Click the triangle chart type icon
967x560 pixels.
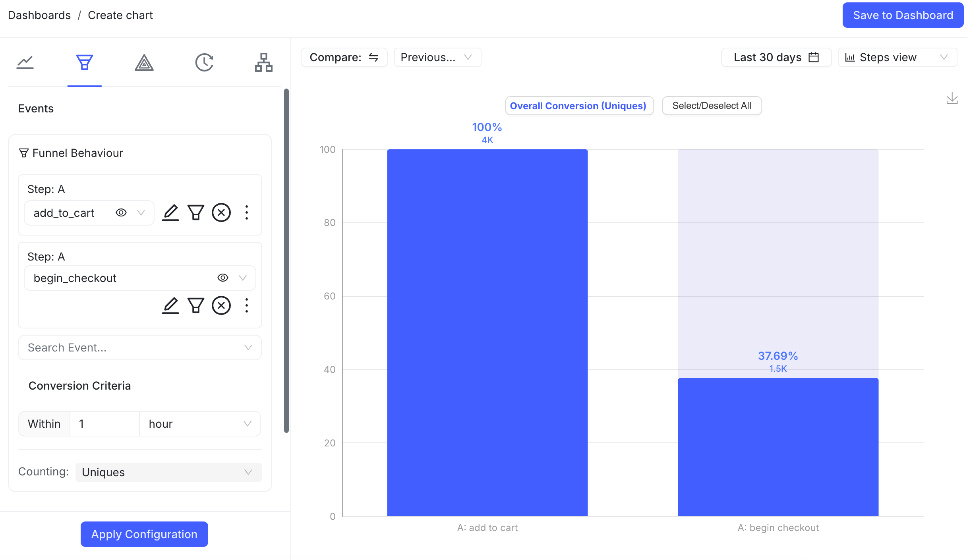click(144, 62)
